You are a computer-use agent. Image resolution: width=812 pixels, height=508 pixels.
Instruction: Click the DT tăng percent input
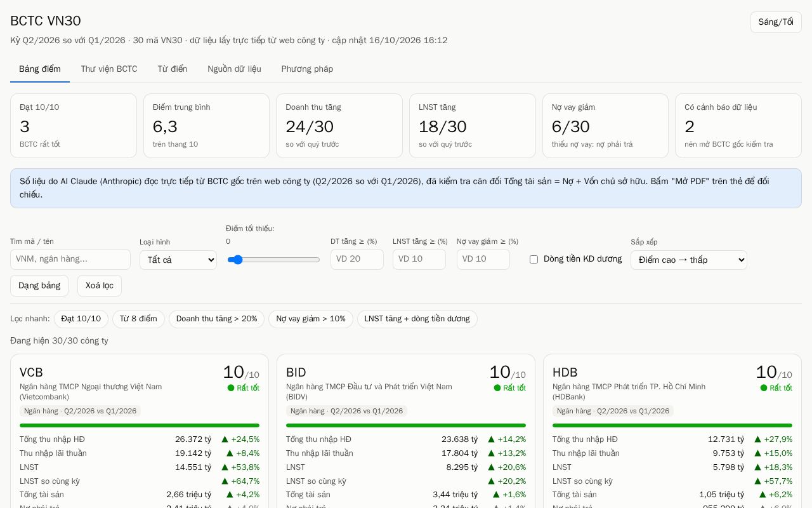[x=357, y=259]
